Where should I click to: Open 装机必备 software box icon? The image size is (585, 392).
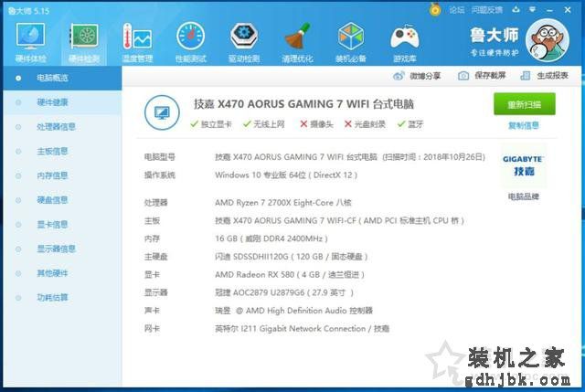point(351,43)
